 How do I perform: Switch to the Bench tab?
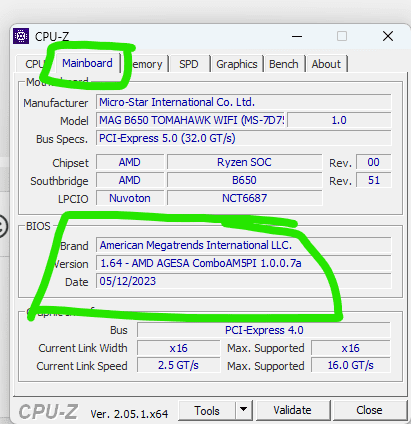point(284,64)
